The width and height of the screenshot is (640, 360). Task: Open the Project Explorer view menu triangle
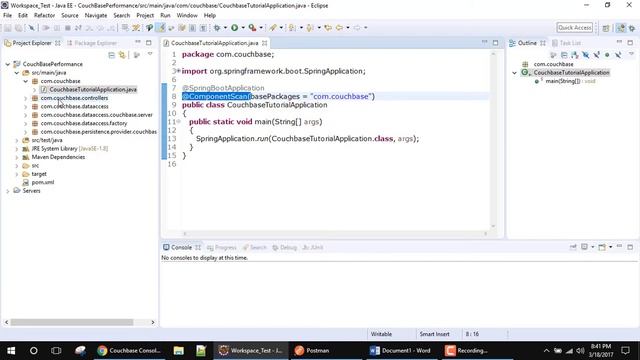(150, 54)
